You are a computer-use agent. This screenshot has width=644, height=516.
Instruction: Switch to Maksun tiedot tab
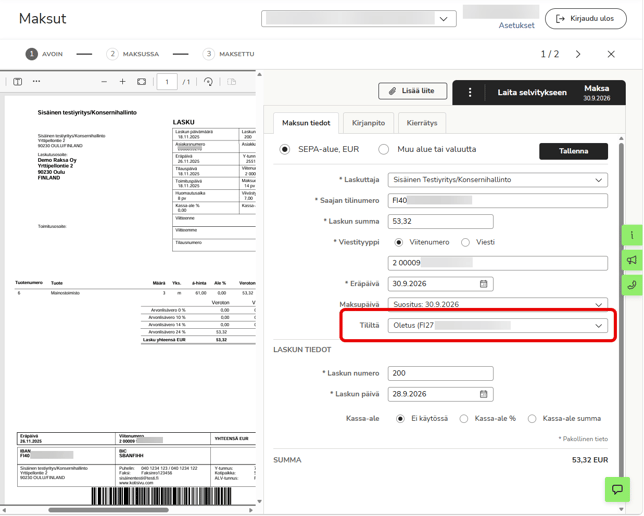pyautogui.click(x=306, y=123)
